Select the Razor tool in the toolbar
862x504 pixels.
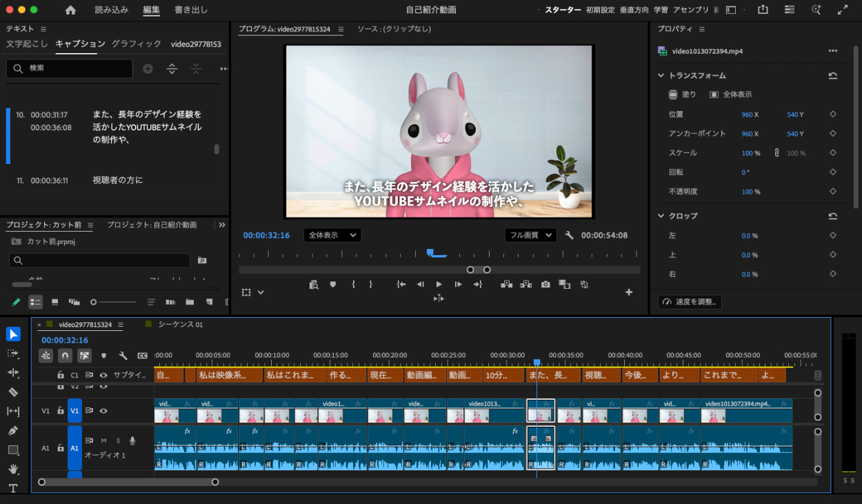[x=13, y=392]
